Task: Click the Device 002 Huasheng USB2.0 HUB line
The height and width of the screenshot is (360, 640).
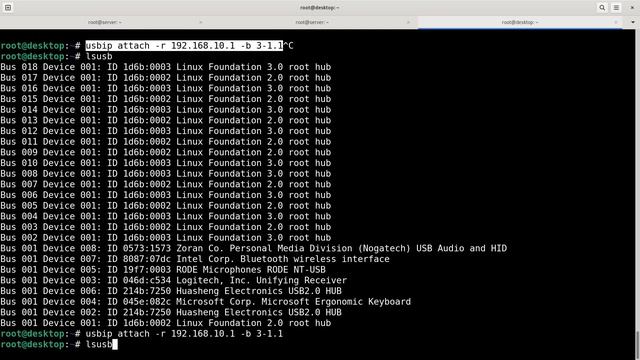Action: (171, 312)
